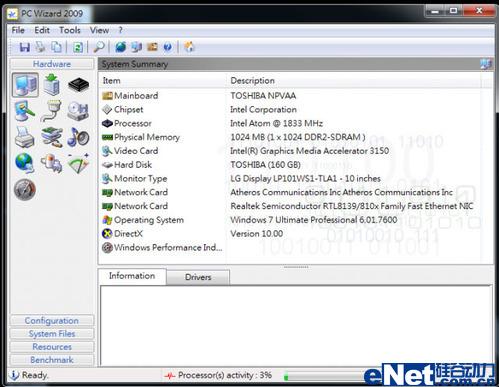Select the DirectX row
The image size is (499, 387).
coord(290,234)
